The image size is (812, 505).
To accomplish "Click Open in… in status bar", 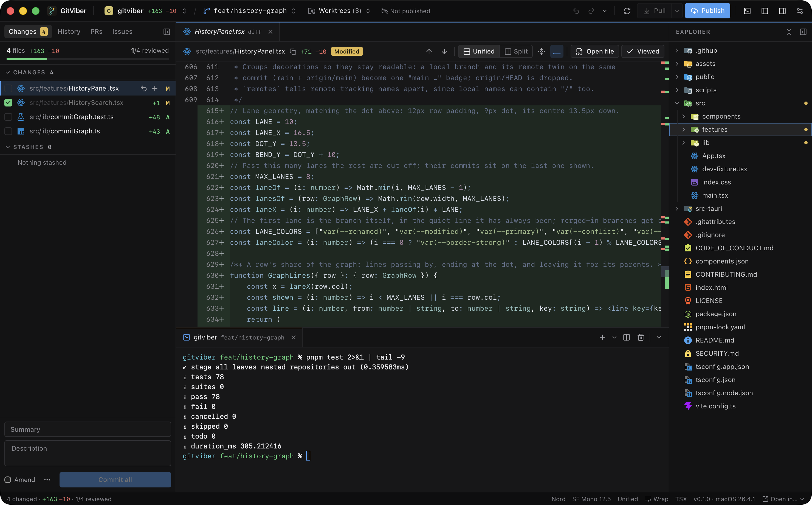I will coord(783,499).
